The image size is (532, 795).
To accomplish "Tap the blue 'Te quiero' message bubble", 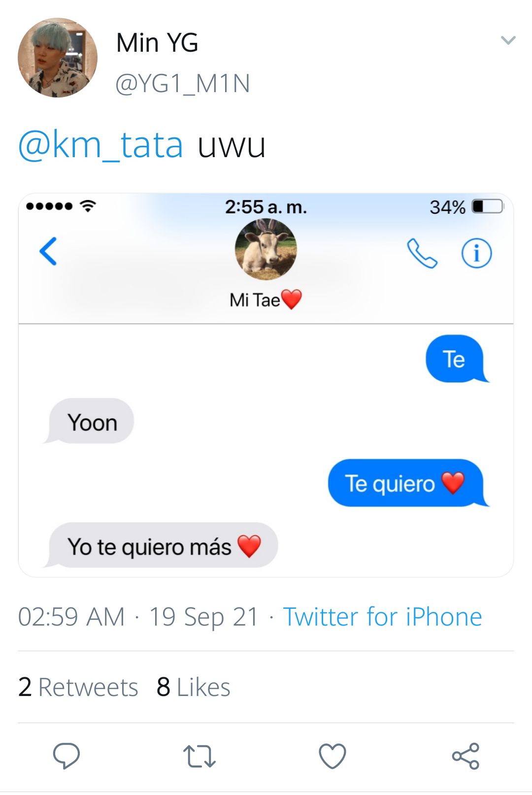I will [408, 483].
